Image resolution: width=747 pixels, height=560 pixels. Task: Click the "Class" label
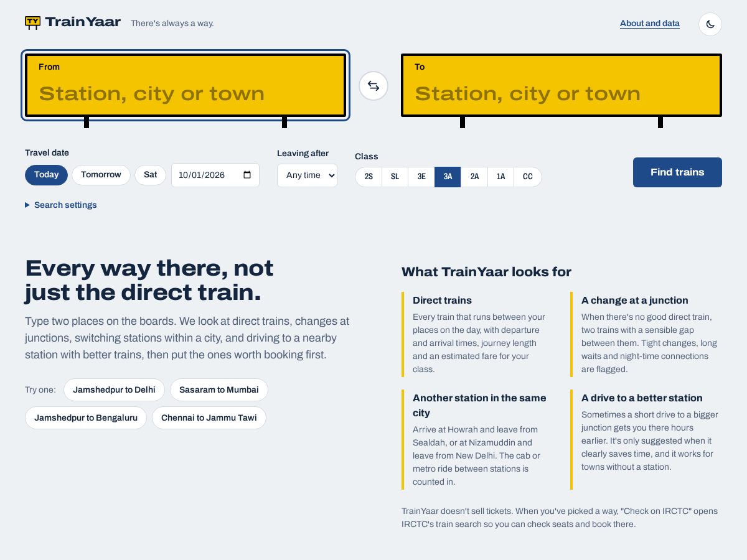click(367, 157)
